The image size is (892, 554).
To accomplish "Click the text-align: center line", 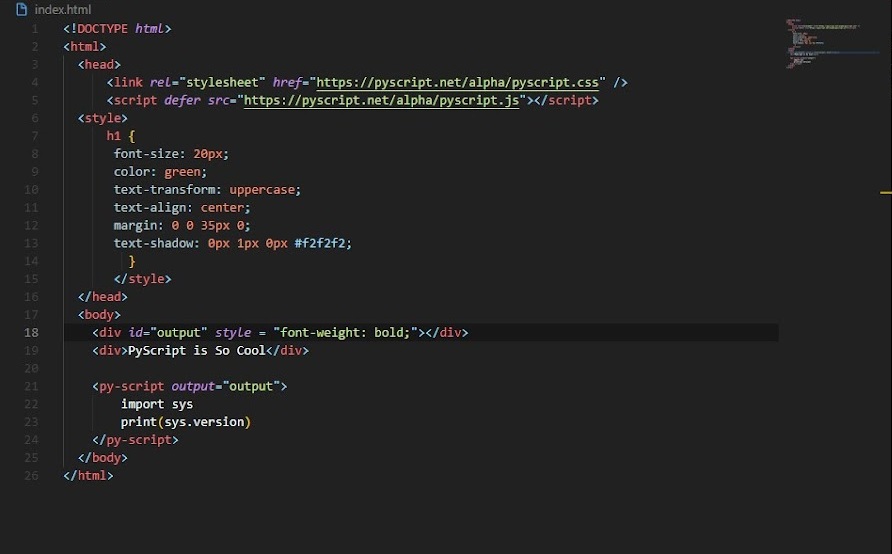I will [x=182, y=208].
